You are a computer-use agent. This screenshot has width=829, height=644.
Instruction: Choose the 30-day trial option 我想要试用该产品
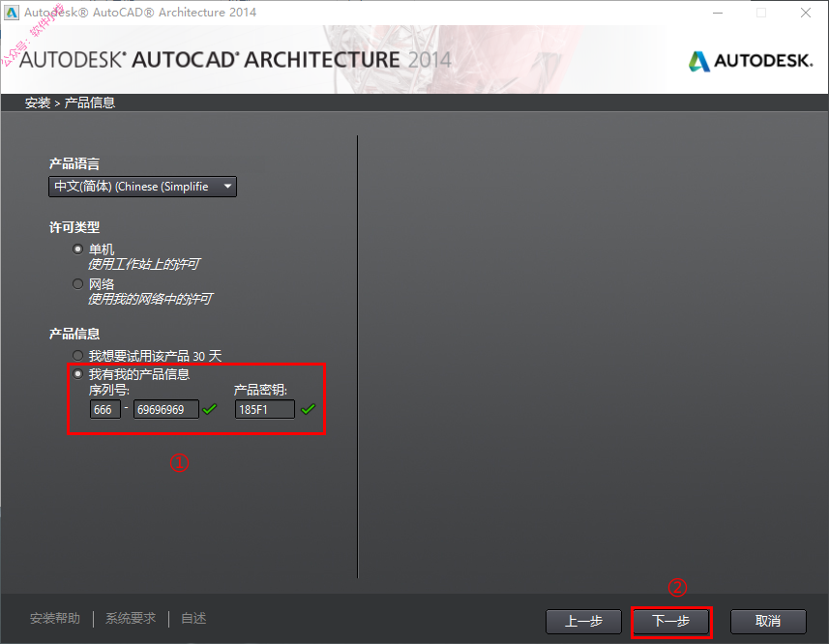77,356
